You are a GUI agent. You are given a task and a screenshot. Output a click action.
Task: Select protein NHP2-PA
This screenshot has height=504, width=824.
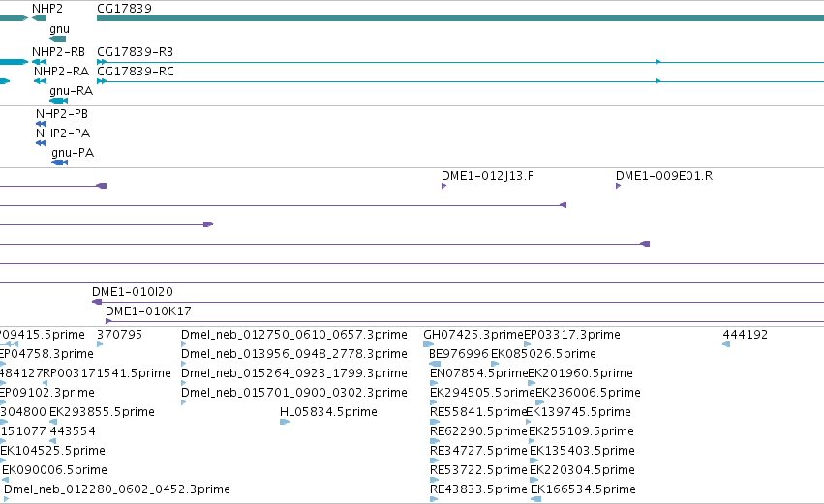tap(63, 133)
